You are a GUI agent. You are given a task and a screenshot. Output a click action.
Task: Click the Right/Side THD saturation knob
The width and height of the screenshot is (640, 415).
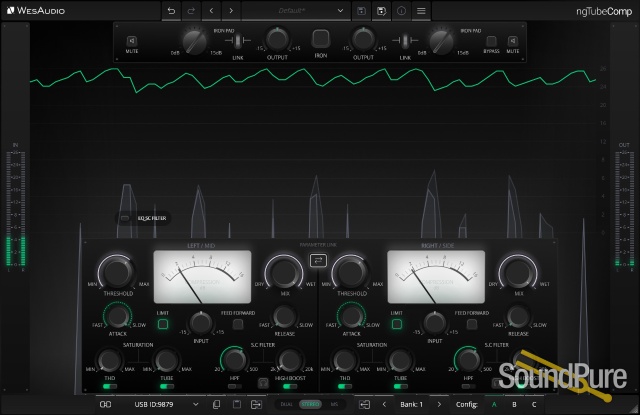[345, 360]
